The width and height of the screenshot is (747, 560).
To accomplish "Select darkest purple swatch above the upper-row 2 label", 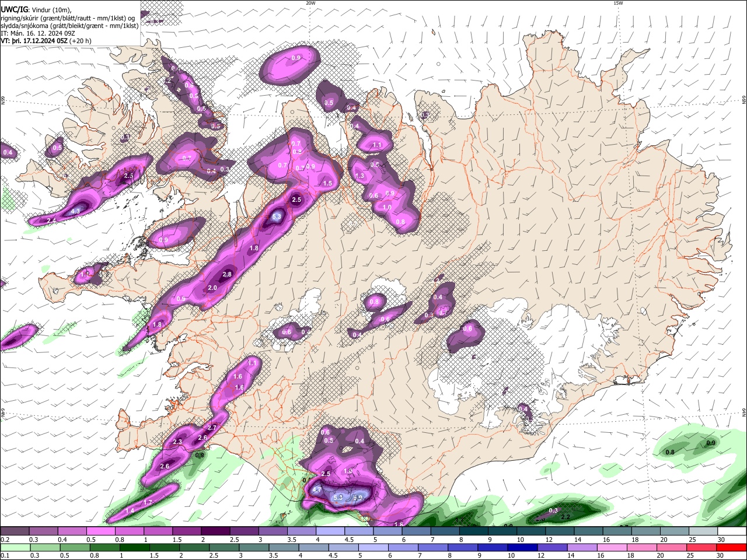I will (215, 531).
